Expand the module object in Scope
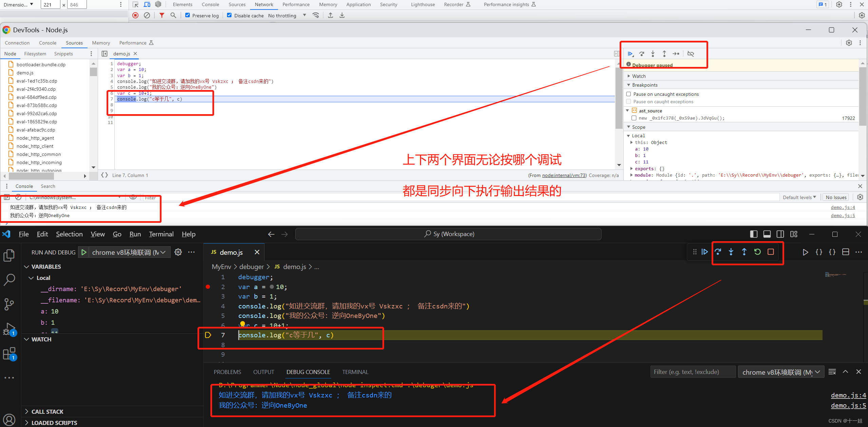Screen dimensions: 868x427 631,175
